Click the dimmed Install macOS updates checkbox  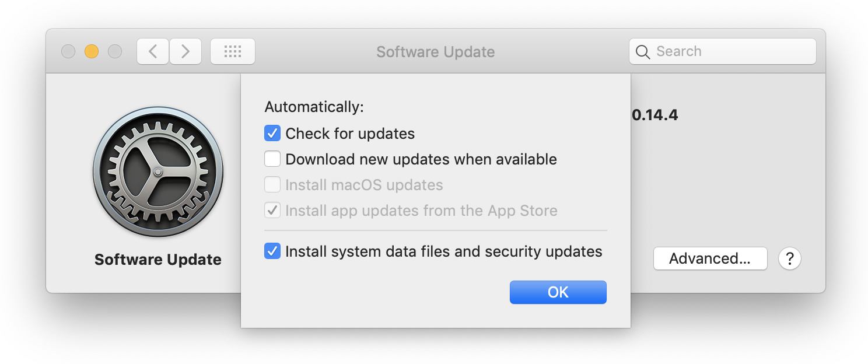pos(272,185)
